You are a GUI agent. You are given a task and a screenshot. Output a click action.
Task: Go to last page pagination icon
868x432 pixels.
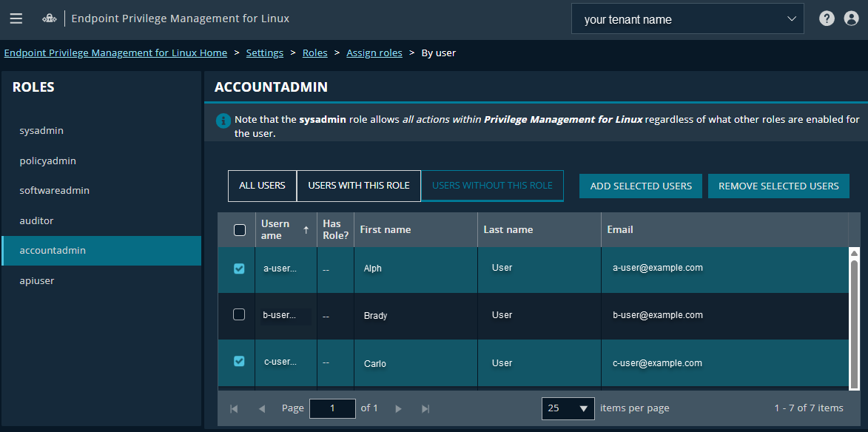coord(425,409)
